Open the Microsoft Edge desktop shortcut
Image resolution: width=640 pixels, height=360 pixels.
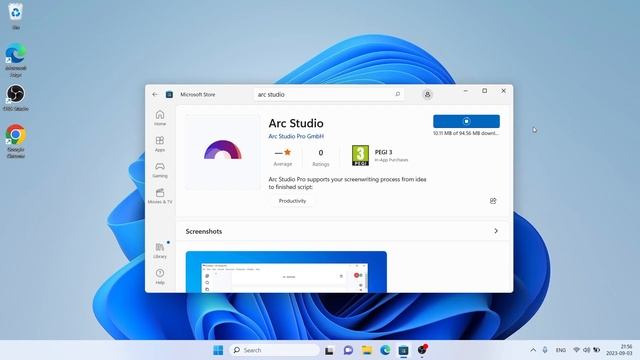[16, 60]
